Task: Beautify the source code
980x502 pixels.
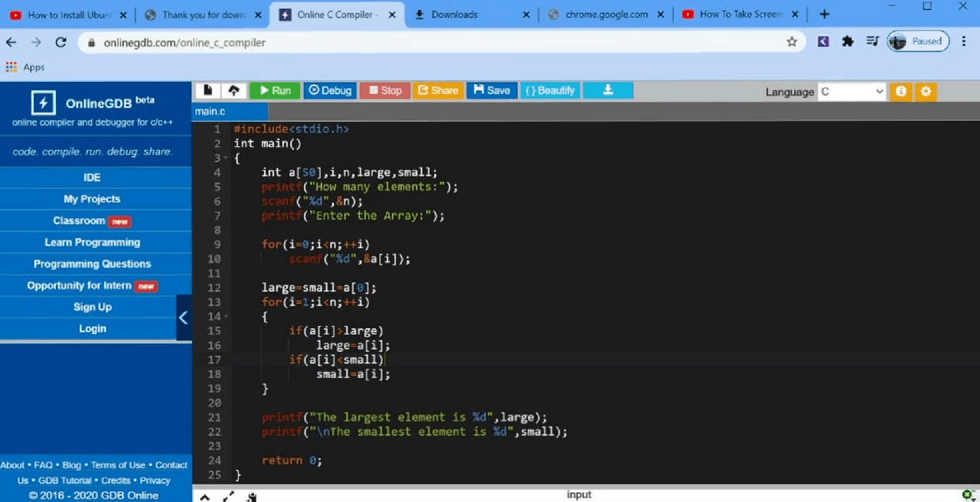Action: (x=550, y=90)
